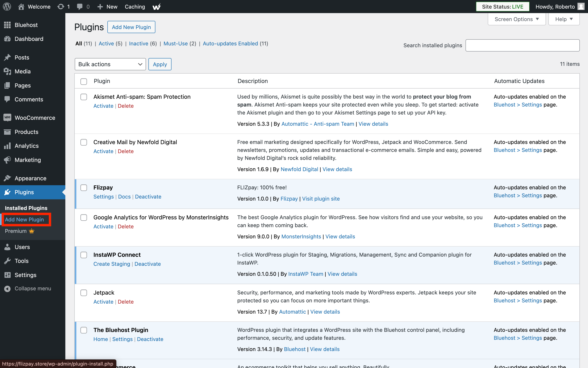Open Installed Plugins submenu item
Screen dimensions: 588x368
click(26, 208)
